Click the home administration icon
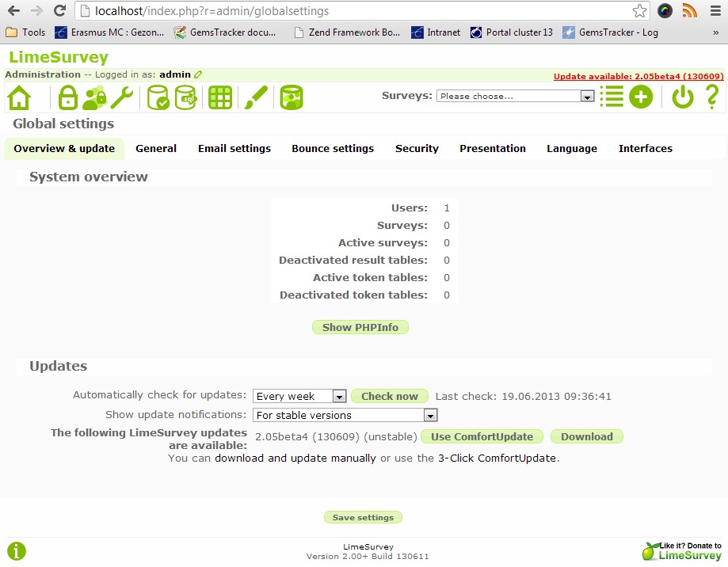 click(x=19, y=97)
